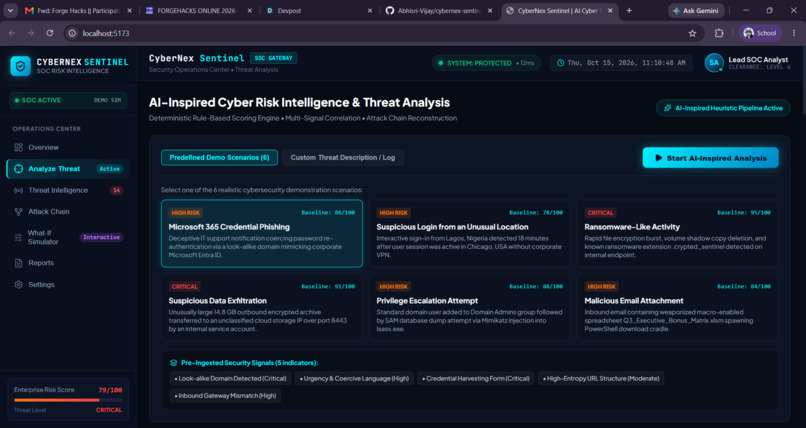Click the site information icon in address bar
The height and width of the screenshot is (428, 806).
72,33
